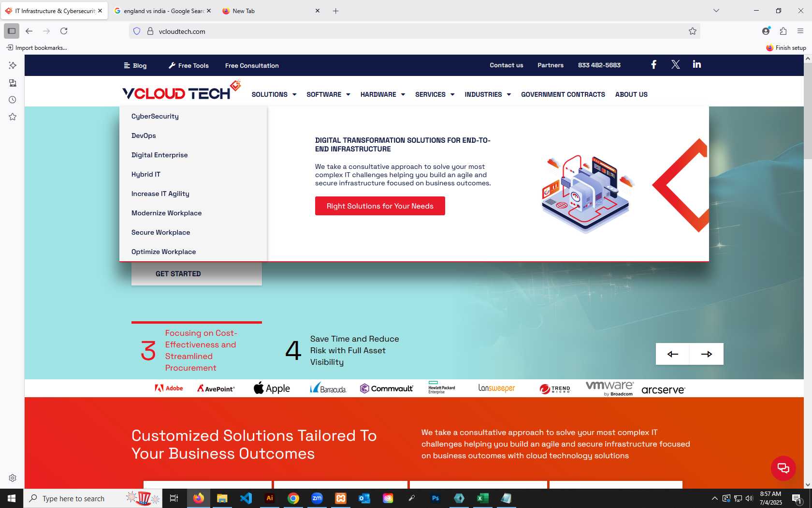Image resolution: width=812 pixels, height=508 pixels.
Task: Click the Adobe partner logo
Action: click(169, 388)
